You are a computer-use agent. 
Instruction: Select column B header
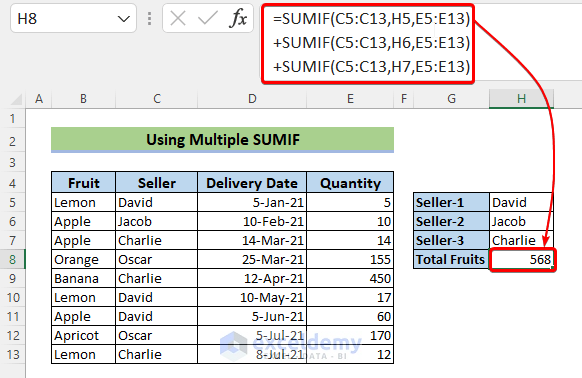84,99
